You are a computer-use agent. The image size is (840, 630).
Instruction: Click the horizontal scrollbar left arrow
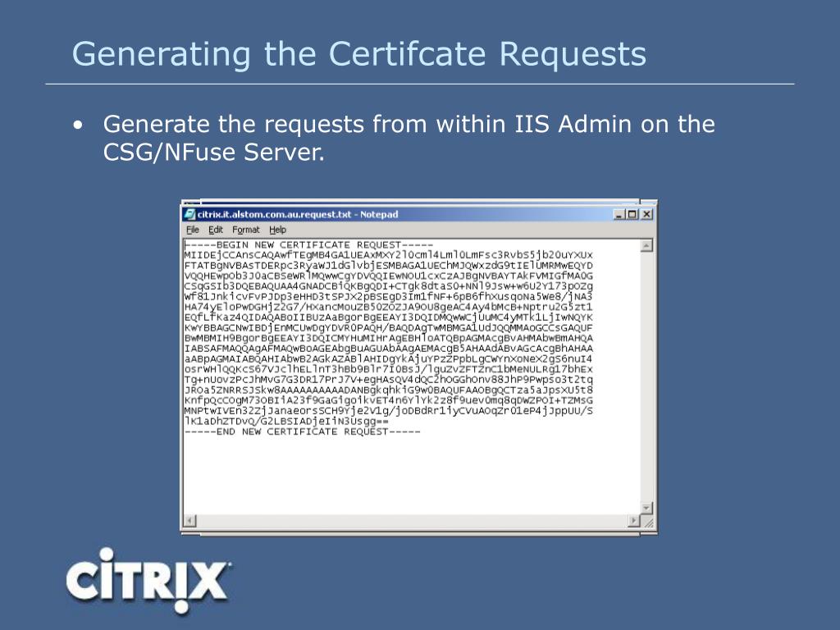click(189, 520)
